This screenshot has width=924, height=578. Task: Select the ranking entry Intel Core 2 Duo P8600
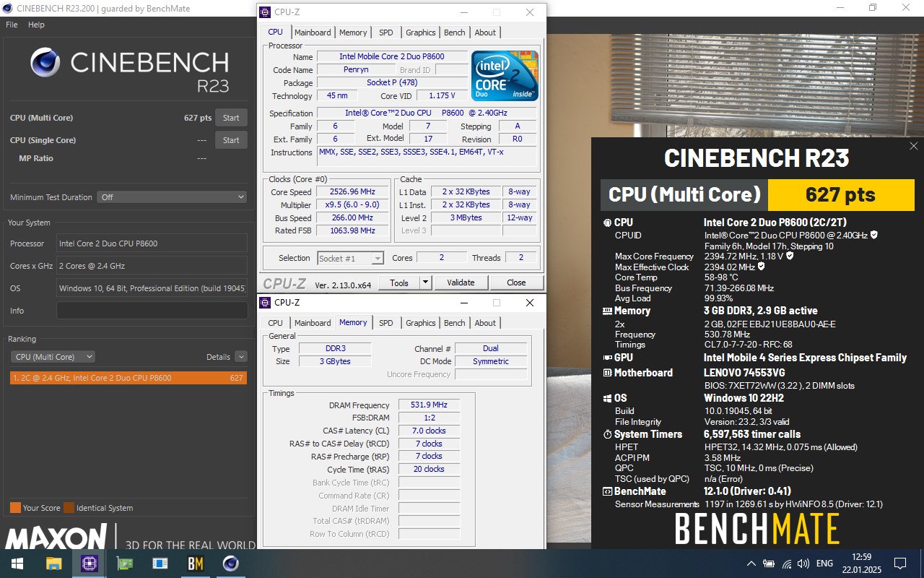(128, 378)
